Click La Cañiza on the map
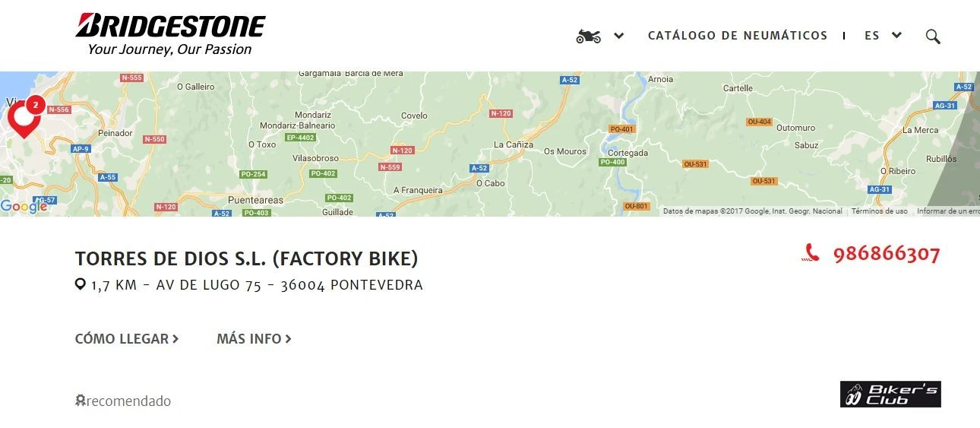 [x=514, y=144]
